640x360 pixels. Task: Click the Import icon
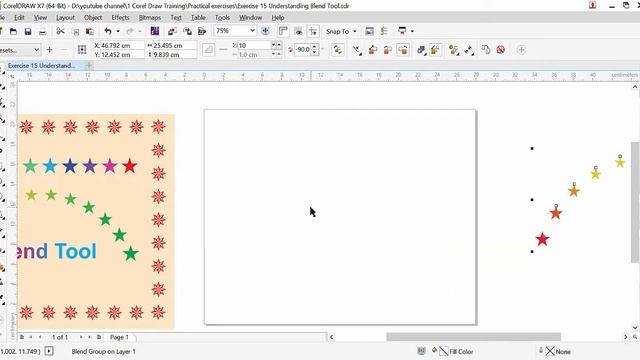click(x=172, y=31)
